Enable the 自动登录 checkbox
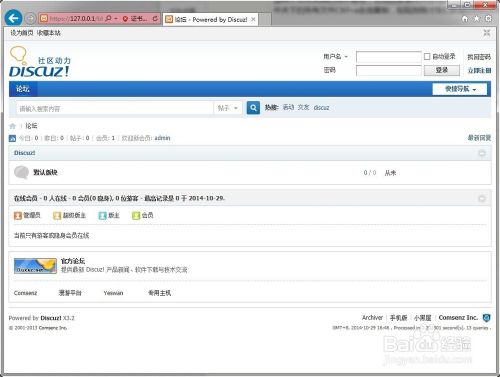 [427, 56]
